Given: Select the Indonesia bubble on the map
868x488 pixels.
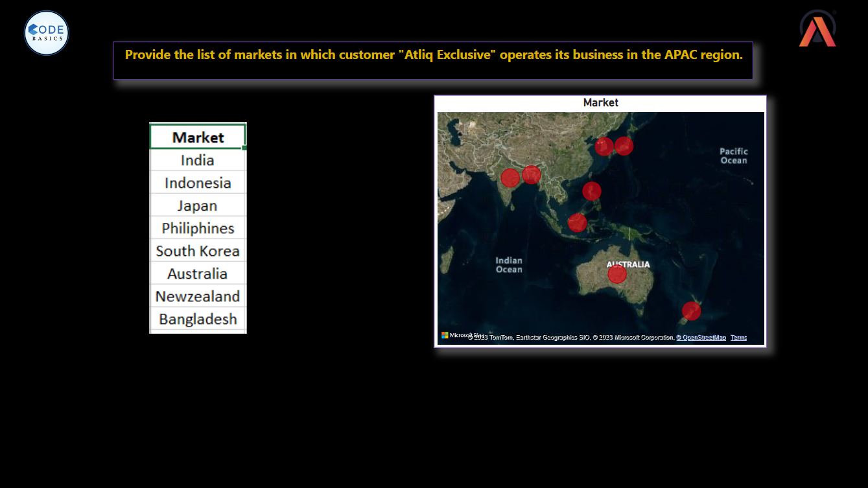Looking at the screenshot, I should click(x=577, y=223).
